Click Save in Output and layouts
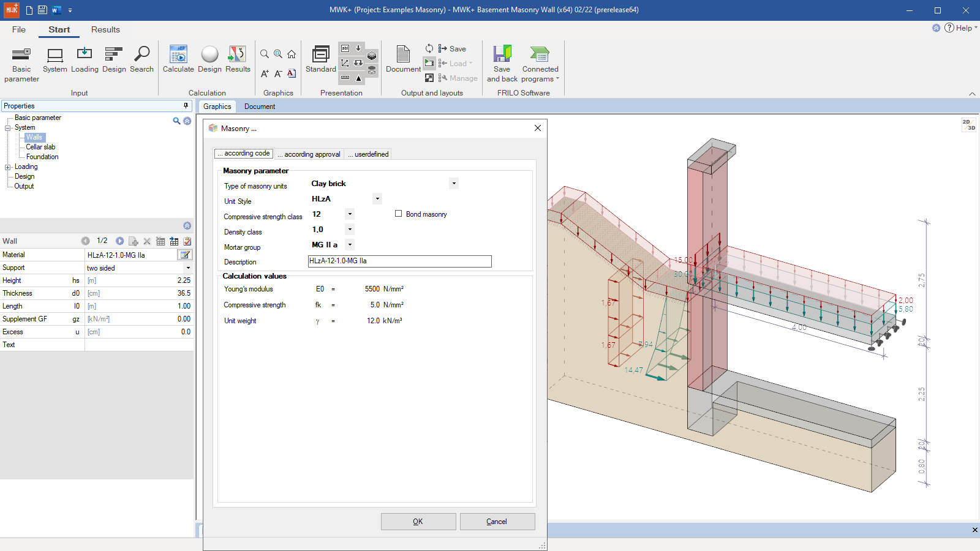 click(x=452, y=49)
